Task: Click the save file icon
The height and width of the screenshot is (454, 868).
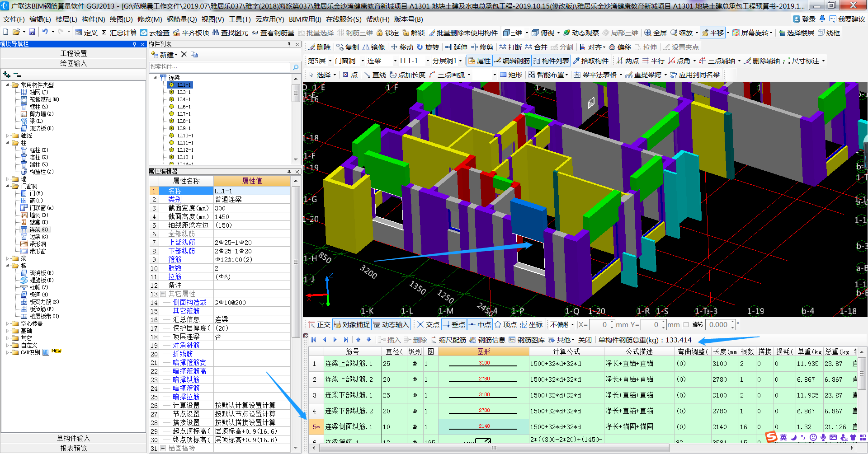Action: [x=32, y=32]
